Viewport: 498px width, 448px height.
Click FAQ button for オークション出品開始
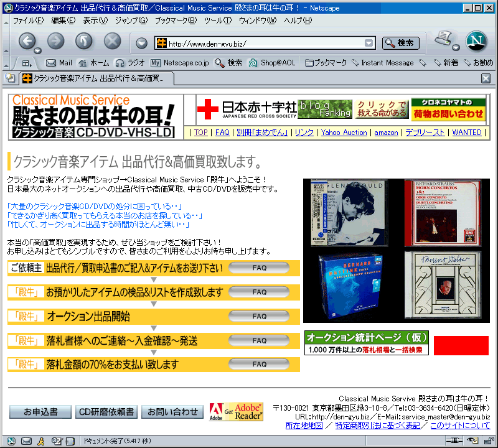pos(259,316)
